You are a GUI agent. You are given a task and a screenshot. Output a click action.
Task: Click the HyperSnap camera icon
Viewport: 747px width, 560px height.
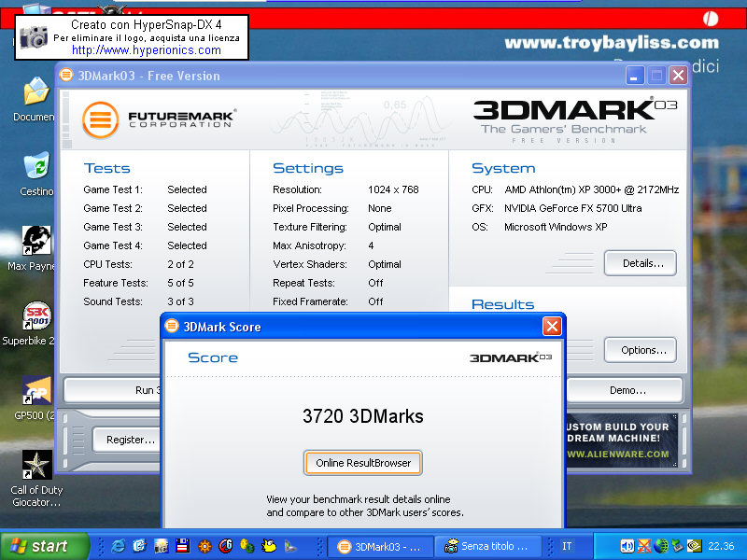click(34, 37)
